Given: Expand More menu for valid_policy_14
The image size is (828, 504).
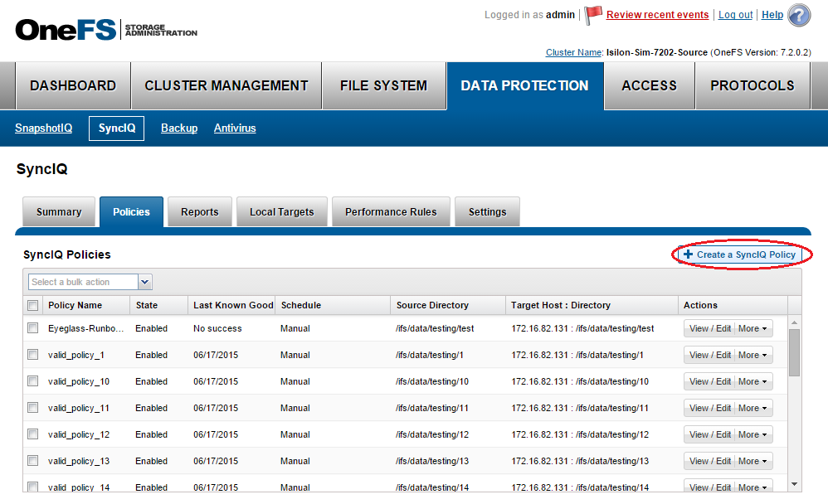Looking at the screenshot, I should click(753, 487).
